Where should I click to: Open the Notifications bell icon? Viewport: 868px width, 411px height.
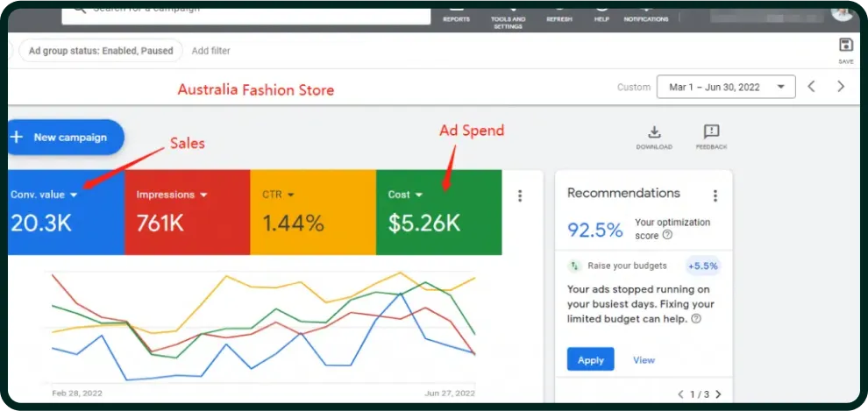point(646,8)
